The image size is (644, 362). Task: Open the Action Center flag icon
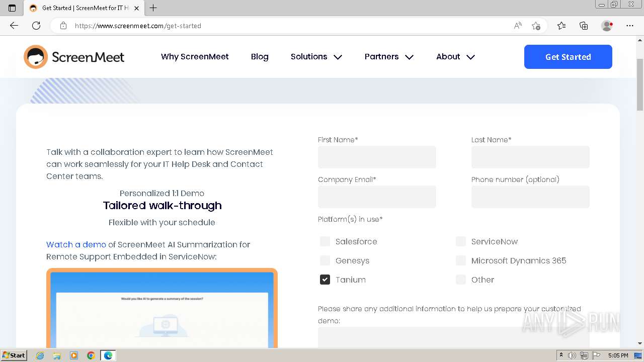[596, 355]
